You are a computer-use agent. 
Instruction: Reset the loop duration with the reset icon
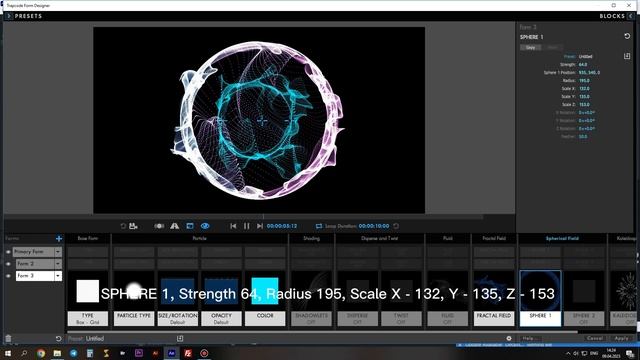tap(396, 226)
